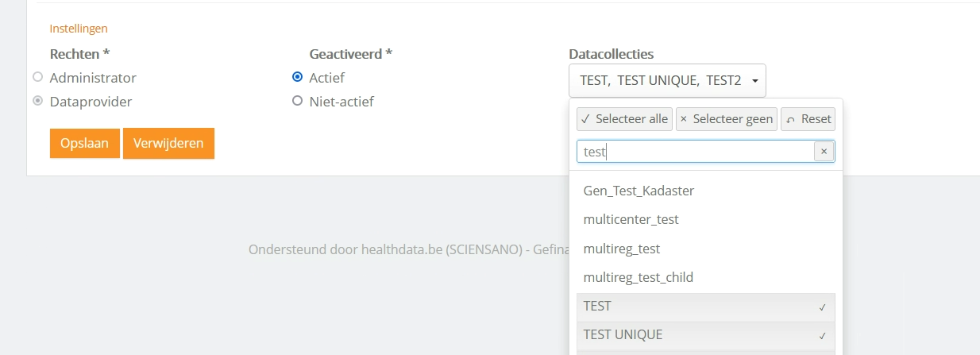
Task: Set status to Niet-actief
Action: click(x=298, y=102)
